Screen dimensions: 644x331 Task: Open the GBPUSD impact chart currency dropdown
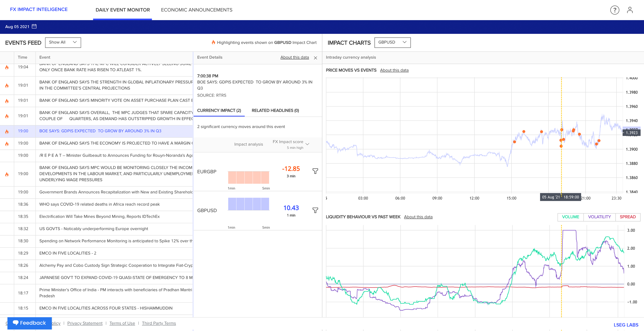(392, 42)
